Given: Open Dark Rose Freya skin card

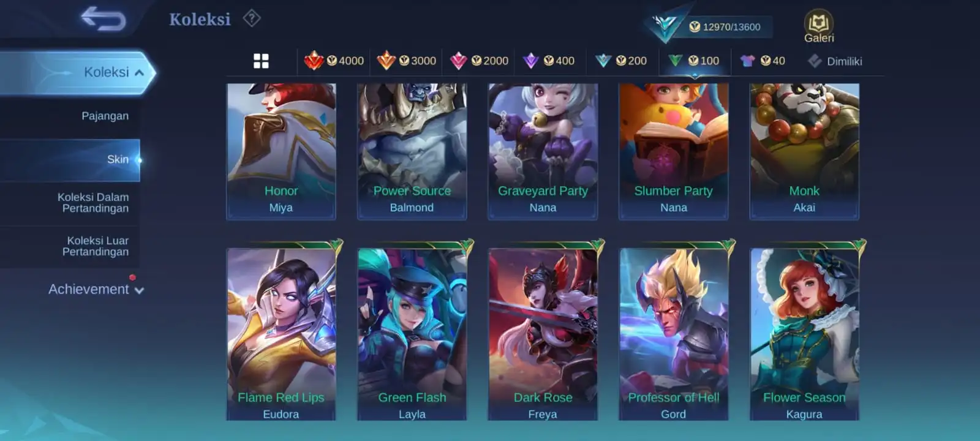Looking at the screenshot, I should (x=543, y=334).
